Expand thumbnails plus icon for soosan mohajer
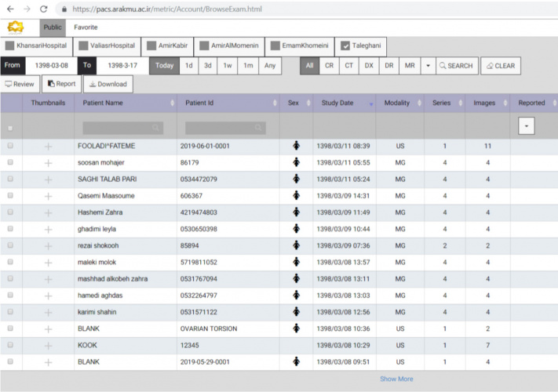 48,162
